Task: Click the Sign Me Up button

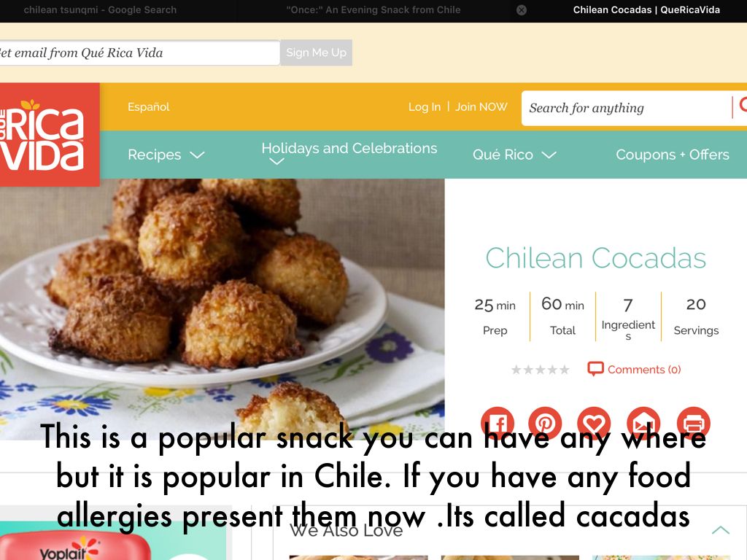Action: coord(317,52)
